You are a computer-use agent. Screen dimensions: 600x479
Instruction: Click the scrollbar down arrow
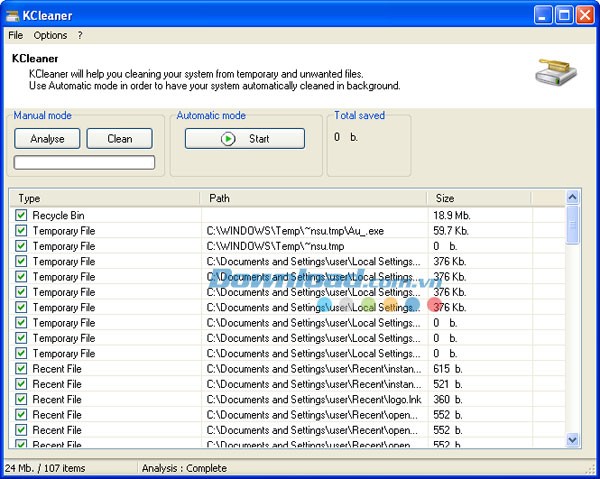point(573,439)
